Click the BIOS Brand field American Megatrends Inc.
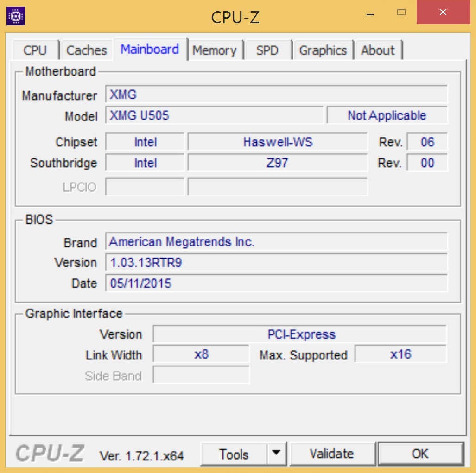This screenshot has width=476, height=473. [x=276, y=241]
